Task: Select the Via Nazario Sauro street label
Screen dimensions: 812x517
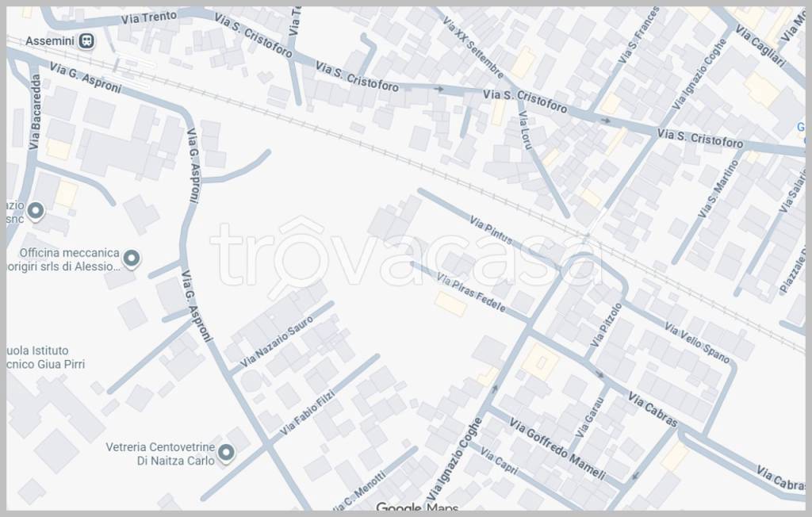Action: (272, 345)
